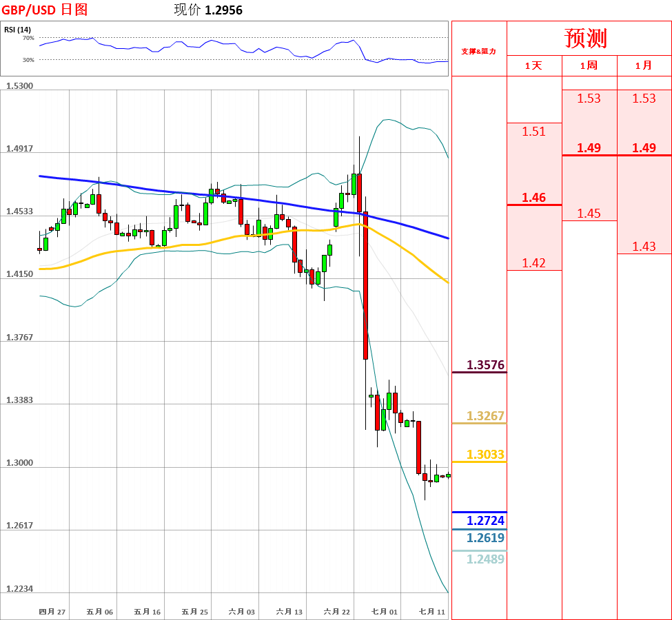Select the bold 1.46 forecast value
This screenshot has width=672, height=620.
pyautogui.click(x=534, y=198)
